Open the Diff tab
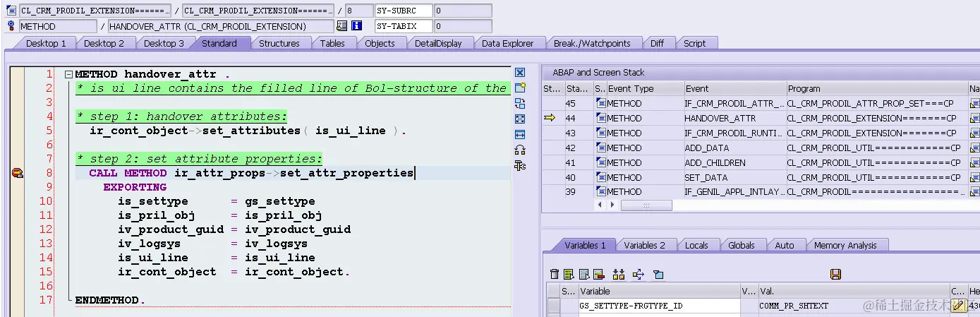The image size is (980, 317). coord(657,43)
